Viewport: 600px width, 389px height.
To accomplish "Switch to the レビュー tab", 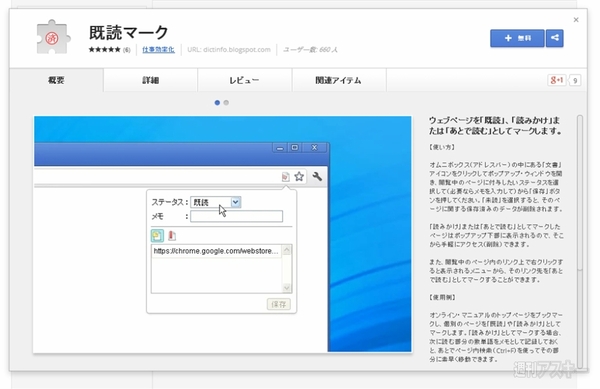I will click(x=244, y=80).
